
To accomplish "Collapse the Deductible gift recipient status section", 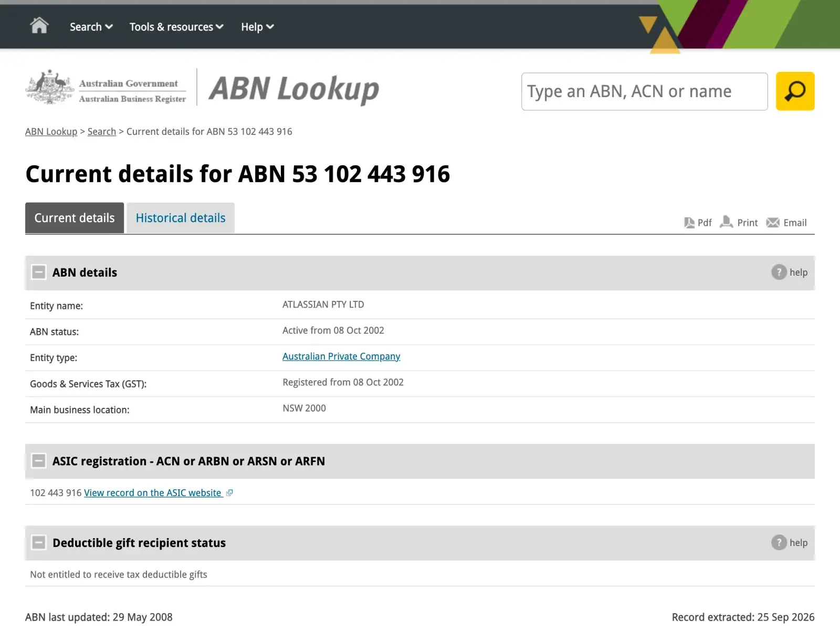I will [x=38, y=542].
